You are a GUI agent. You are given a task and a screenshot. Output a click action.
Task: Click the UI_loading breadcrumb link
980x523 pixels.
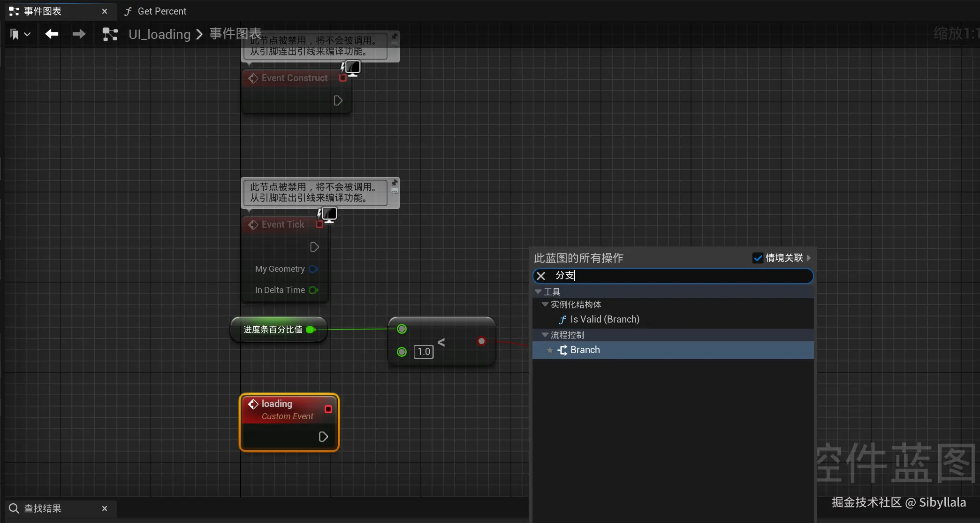(160, 34)
